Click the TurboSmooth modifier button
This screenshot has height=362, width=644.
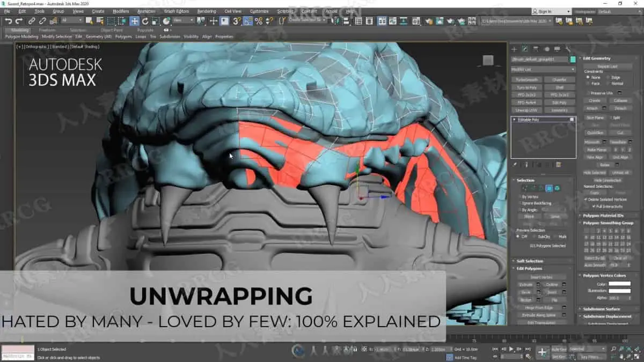(527, 79)
